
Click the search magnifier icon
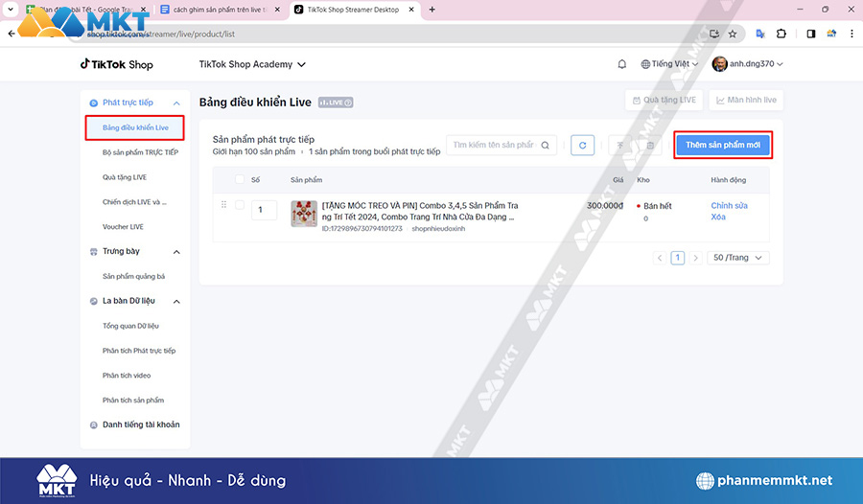[545, 146]
